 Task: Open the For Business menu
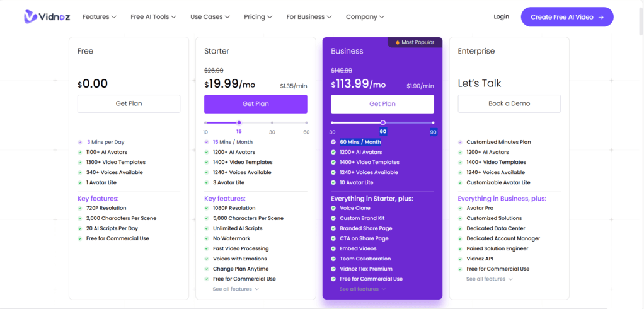[309, 17]
